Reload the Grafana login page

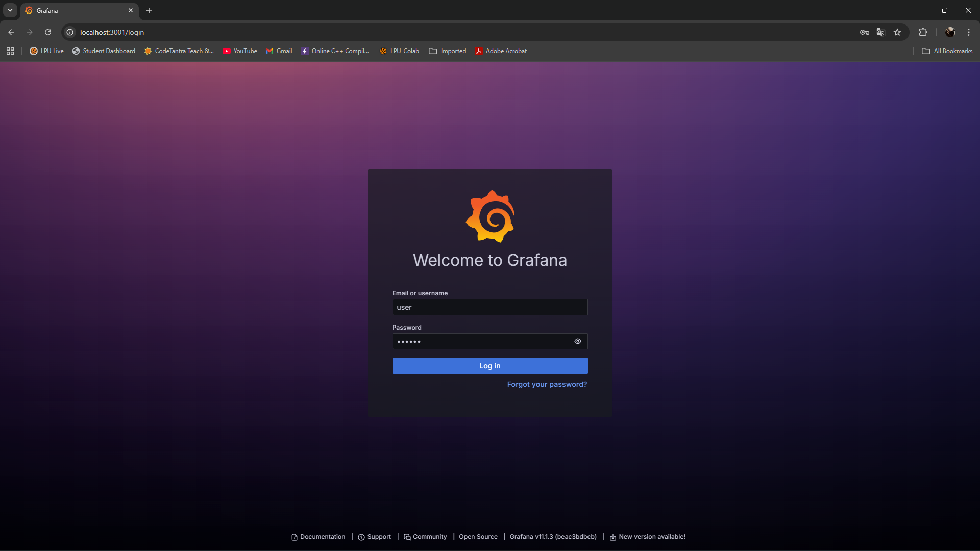(x=48, y=32)
